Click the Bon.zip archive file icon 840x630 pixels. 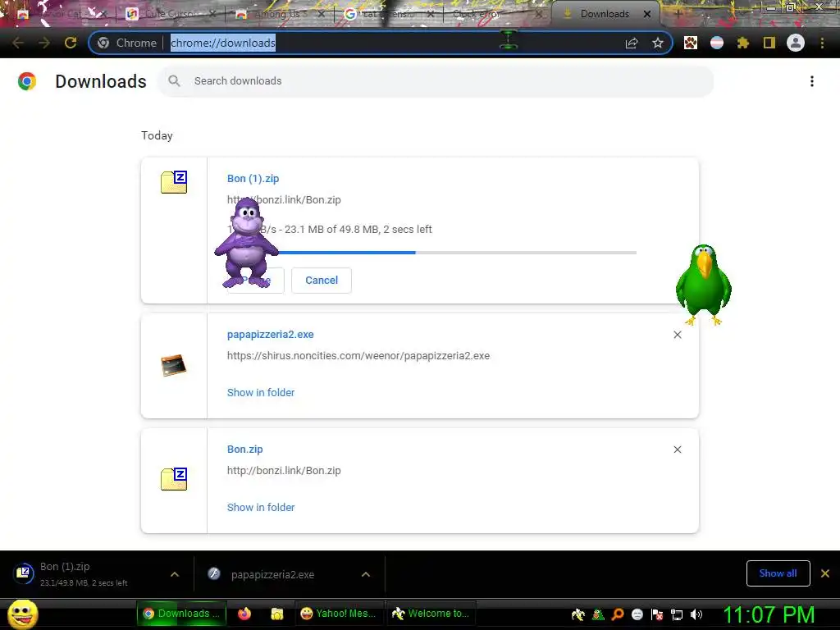tap(174, 479)
